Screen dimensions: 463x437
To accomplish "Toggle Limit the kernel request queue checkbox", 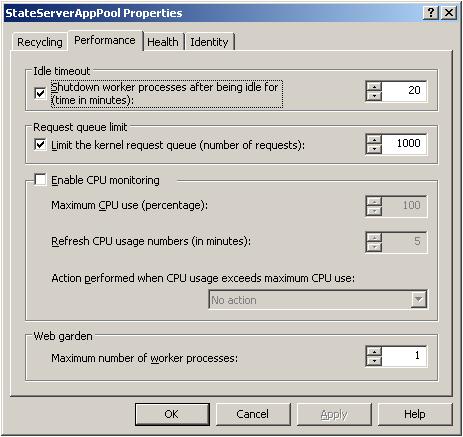I will tap(40, 145).
